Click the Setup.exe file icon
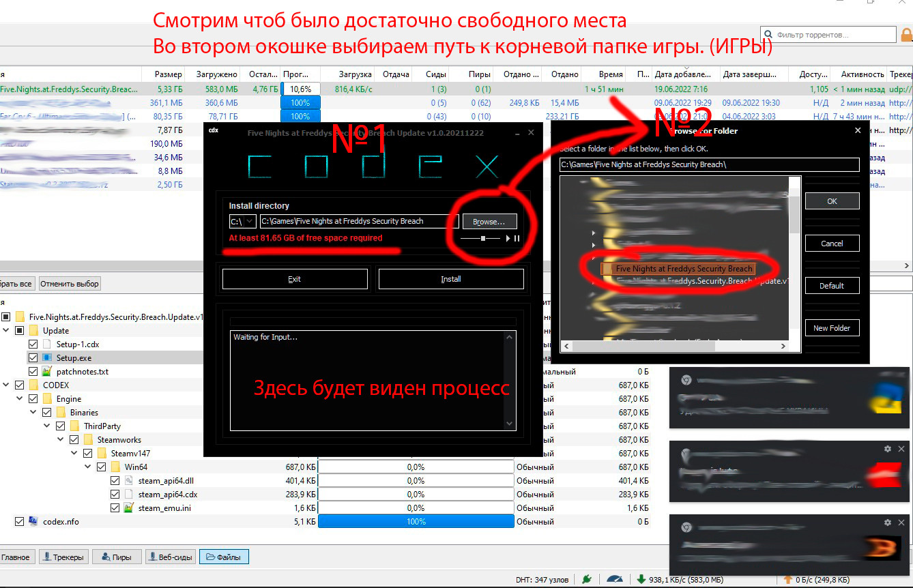Image resolution: width=913 pixels, height=588 pixels. pos(47,358)
